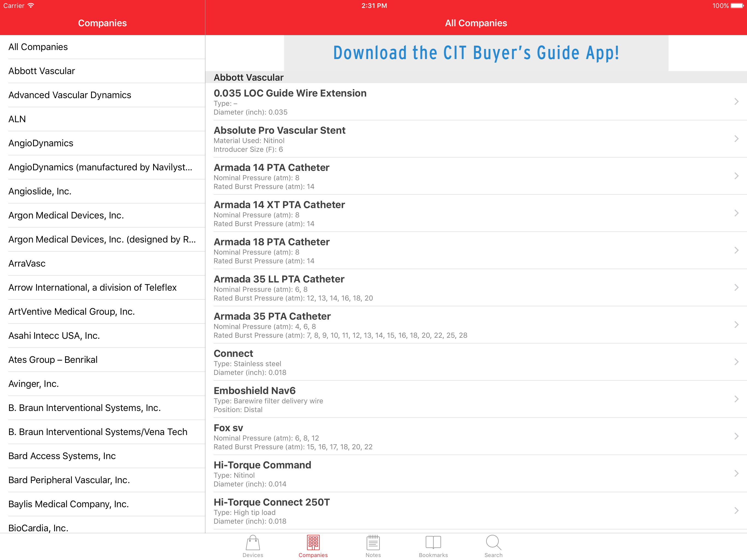This screenshot has height=560, width=747.
Task: Open 0.035 LOC Guide Wire Extension title
Action: click(290, 93)
